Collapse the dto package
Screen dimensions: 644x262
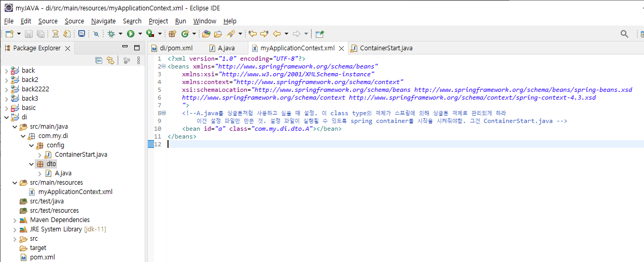[31, 164]
